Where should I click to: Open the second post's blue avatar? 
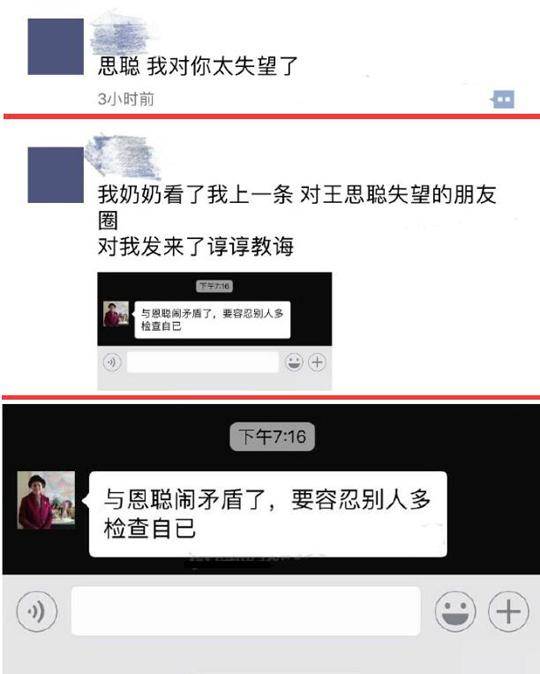click(56, 175)
